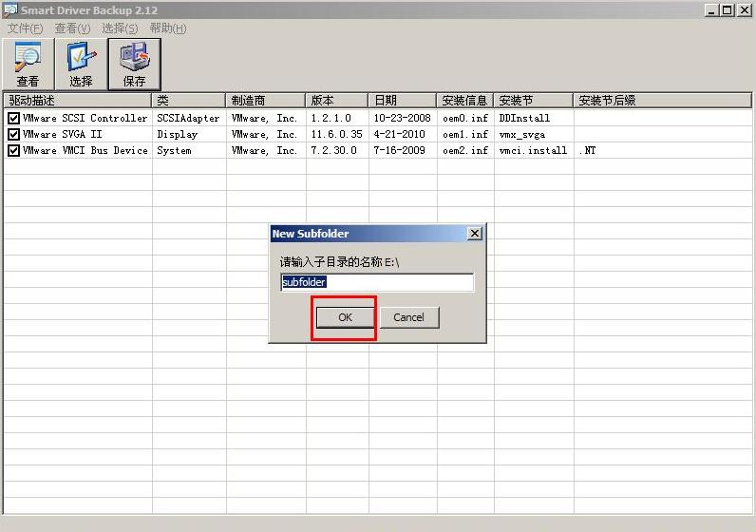Sort by 安装信息 column header
Image resolution: width=756 pixels, height=532 pixels.
(x=464, y=101)
